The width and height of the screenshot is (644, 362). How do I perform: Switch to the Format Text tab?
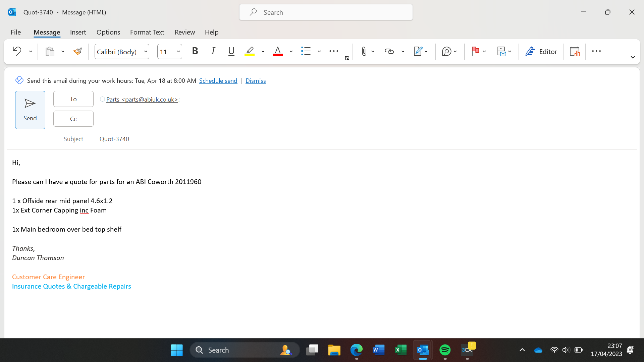point(147,32)
